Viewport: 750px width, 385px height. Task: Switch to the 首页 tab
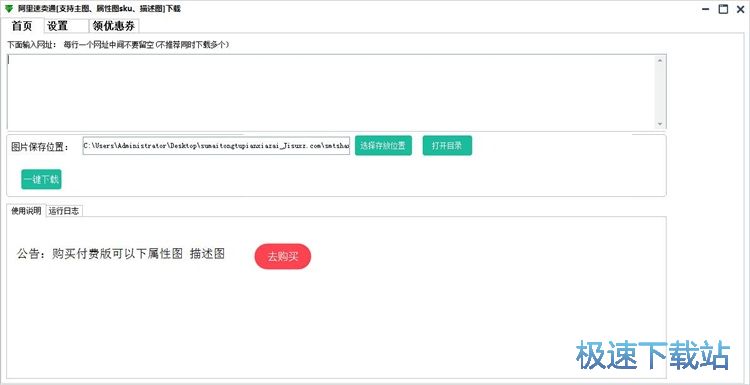[x=22, y=26]
